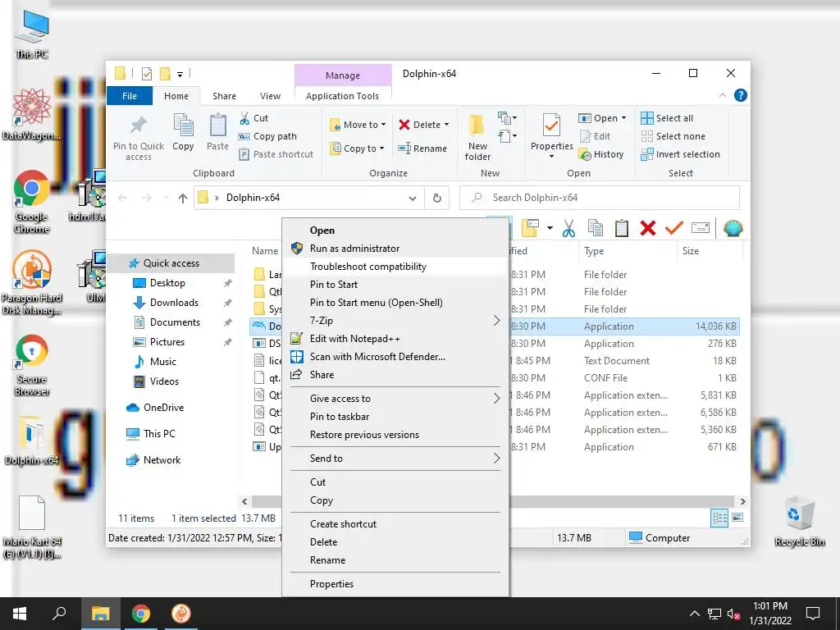Open the Windows Start menu
Image resolution: width=840 pixels, height=630 pixels.
(x=20, y=614)
